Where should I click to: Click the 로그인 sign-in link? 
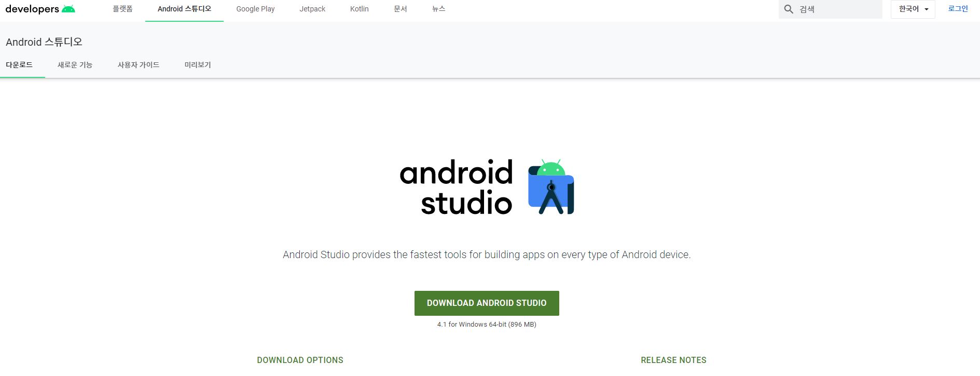point(958,9)
